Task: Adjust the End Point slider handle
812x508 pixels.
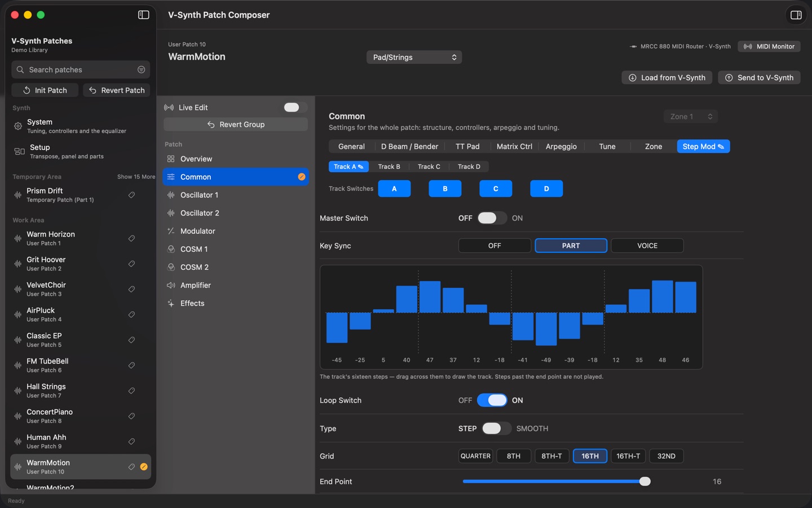Action: click(x=645, y=481)
